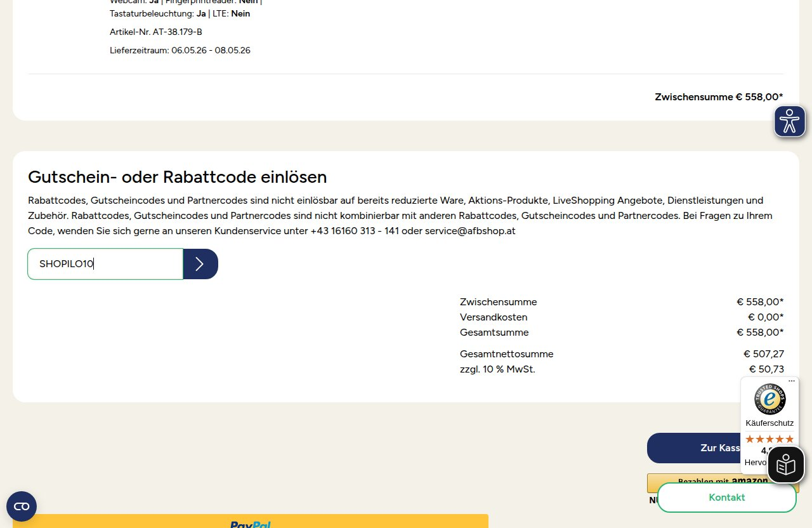Click service@afbshop.at email address
The height and width of the screenshot is (528, 812).
click(470, 231)
